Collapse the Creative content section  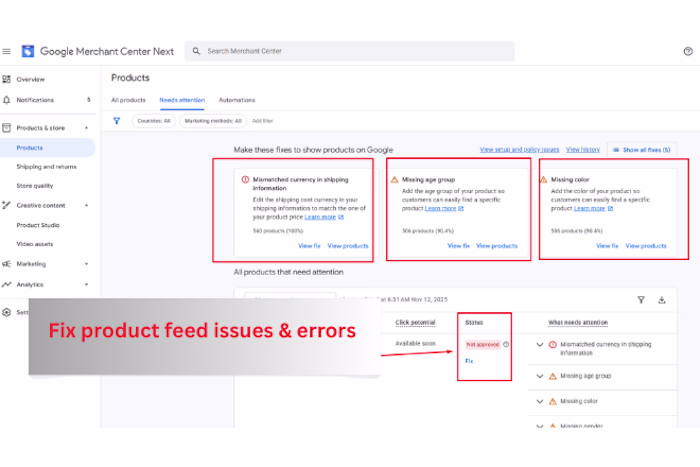pos(87,205)
